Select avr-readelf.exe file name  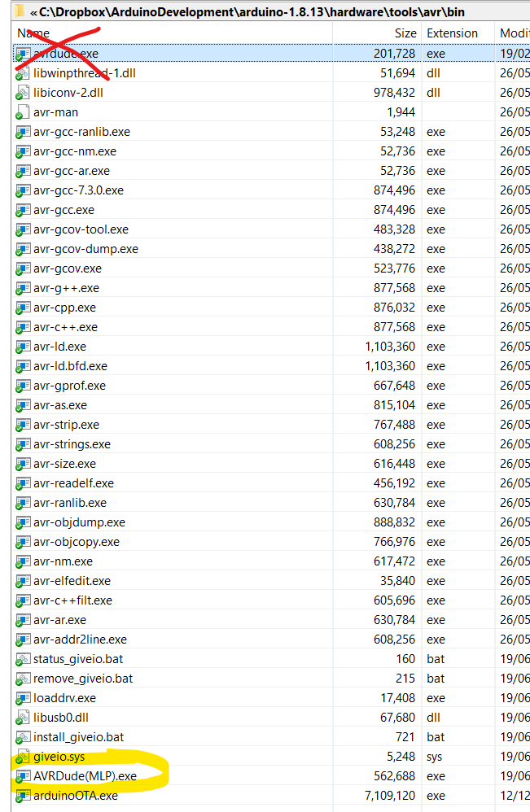click(x=73, y=483)
